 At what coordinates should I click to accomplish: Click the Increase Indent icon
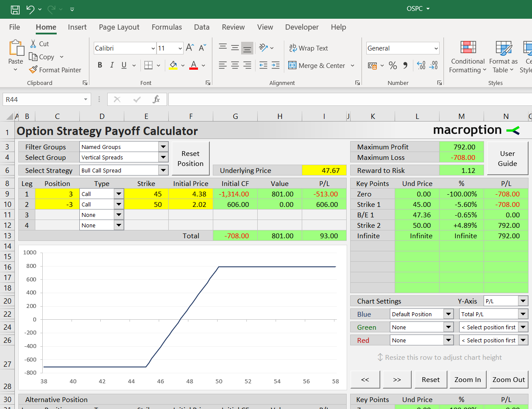click(276, 65)
